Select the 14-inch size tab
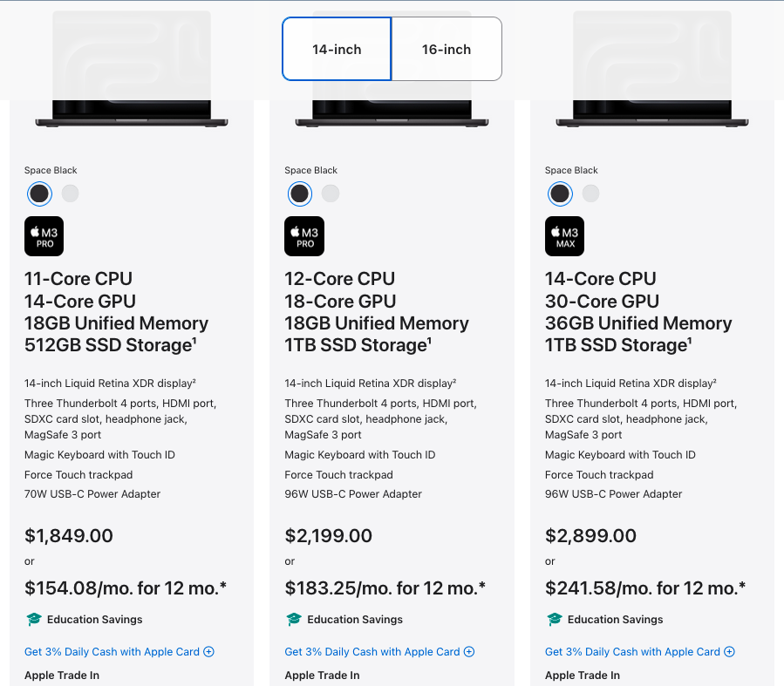Viewport: 784px width, 686px height. coord(337,49)
